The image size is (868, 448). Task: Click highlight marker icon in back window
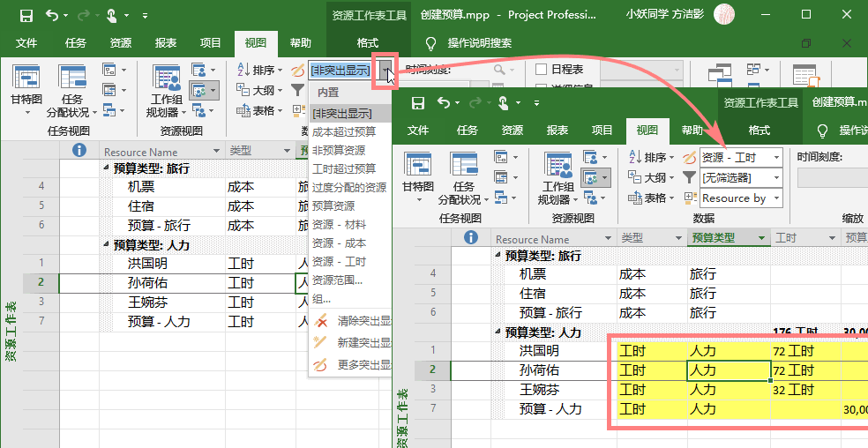coord(298,70)
